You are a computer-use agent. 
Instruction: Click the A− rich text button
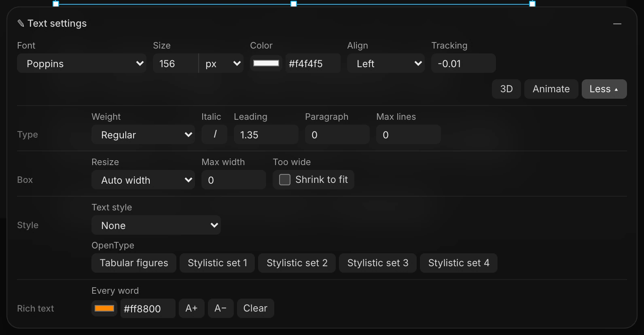point(221,308)
